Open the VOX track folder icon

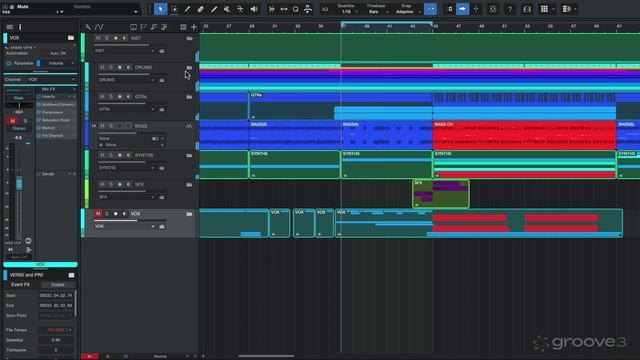click(189, 214)
